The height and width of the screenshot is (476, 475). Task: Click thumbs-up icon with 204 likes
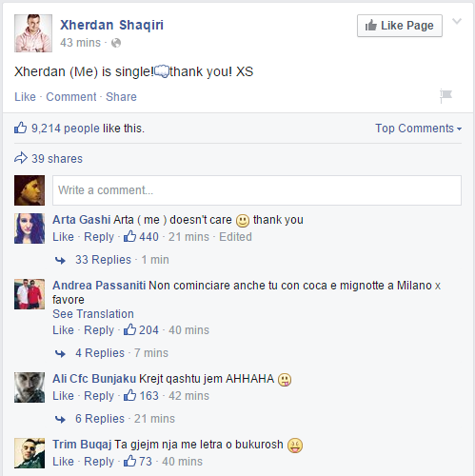129,329
